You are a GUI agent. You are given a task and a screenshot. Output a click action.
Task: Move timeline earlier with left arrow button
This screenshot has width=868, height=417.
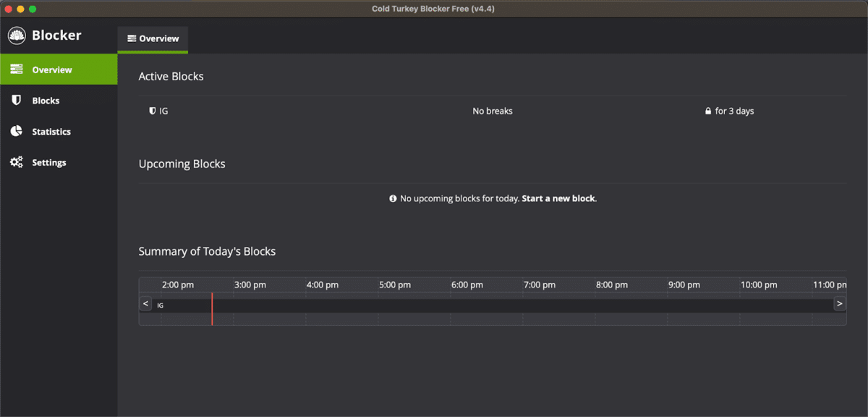click(146, 304)
